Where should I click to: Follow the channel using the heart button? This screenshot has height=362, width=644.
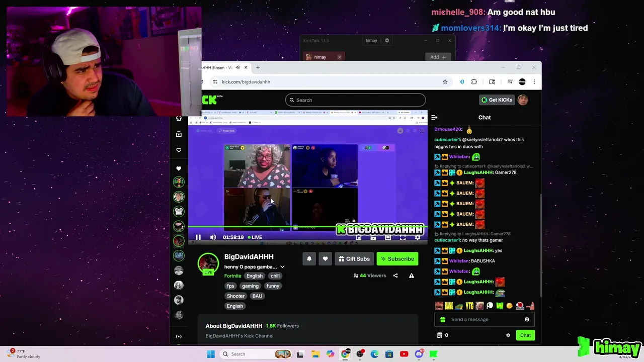click(325, 259)
